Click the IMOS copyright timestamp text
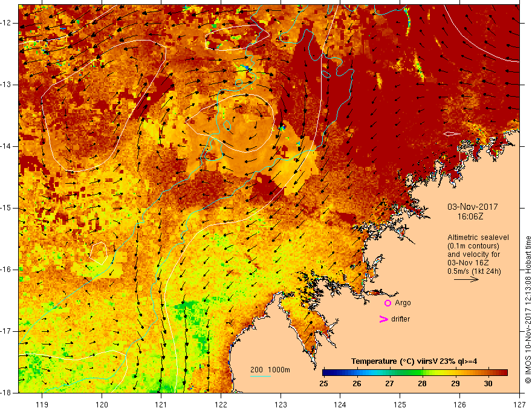 click(528, 310)
